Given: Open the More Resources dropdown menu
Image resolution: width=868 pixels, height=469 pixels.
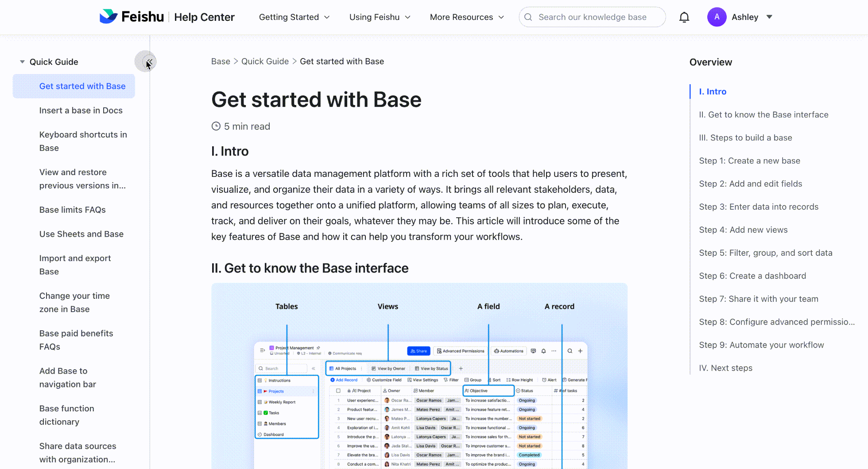Looking at the screenshot, I should click(x=467, y=17).
